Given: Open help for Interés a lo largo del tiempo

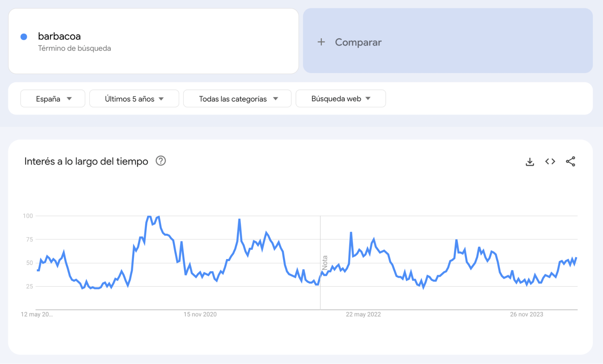Looking at the screenshot, I should pyautogui.click(x=160, y=161).
